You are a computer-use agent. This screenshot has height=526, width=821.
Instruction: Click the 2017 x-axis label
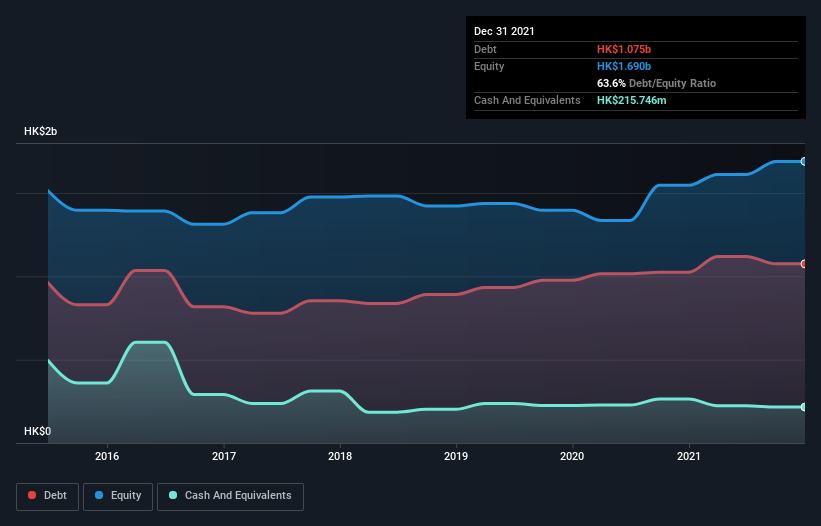pos(224,456)
